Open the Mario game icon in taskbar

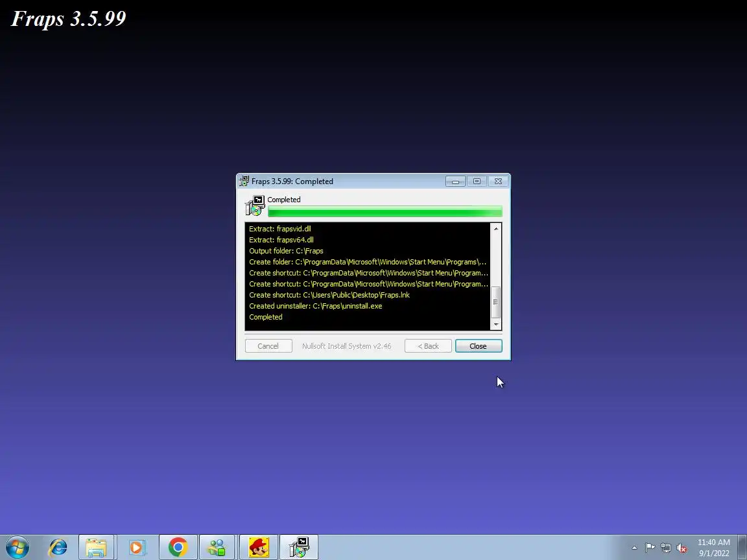[259, 548]
